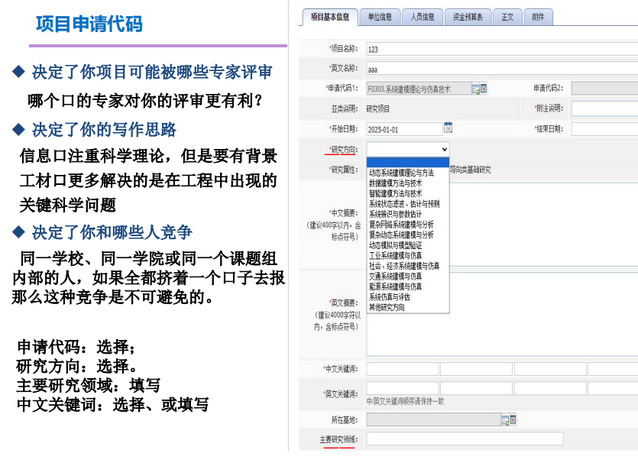
Task: Collapse the 研究方向 dropdown box
Action: (408, 149)
